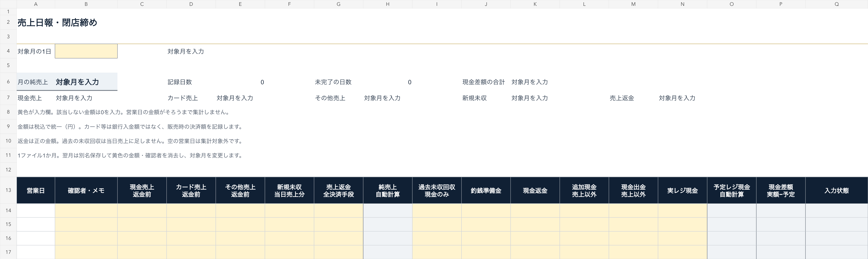The width and height of the screenshot is (868, 259).
Task: Select the 現金売上 返金前 header
Action: coord(142,190)
